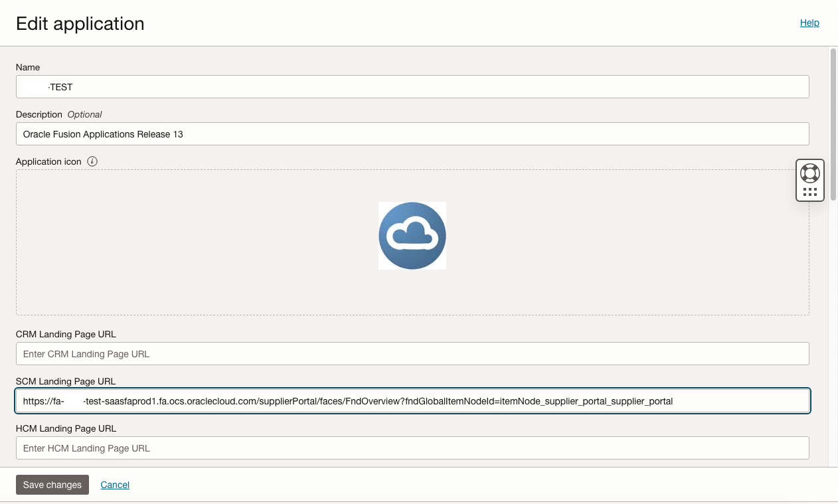Screen dimensions: 838x504
Task: Click into the CRM Landing Page URL field
Action: (x=412, y=354)
